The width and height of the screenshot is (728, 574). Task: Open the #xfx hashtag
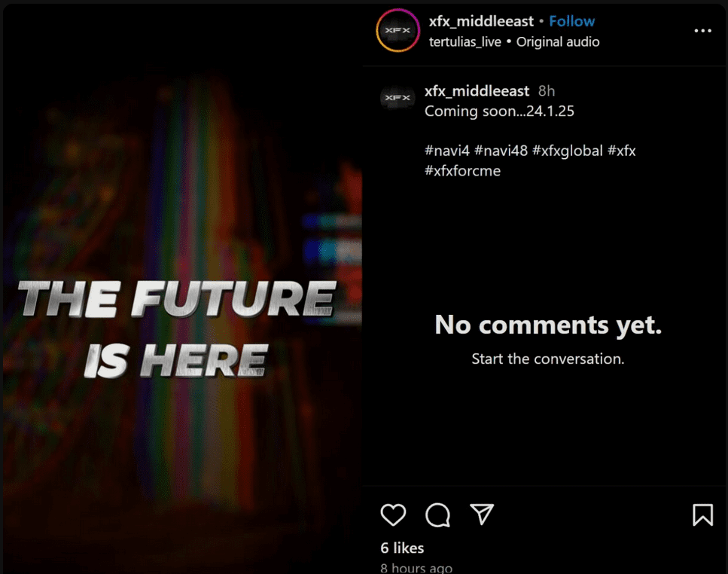(622, 151)
